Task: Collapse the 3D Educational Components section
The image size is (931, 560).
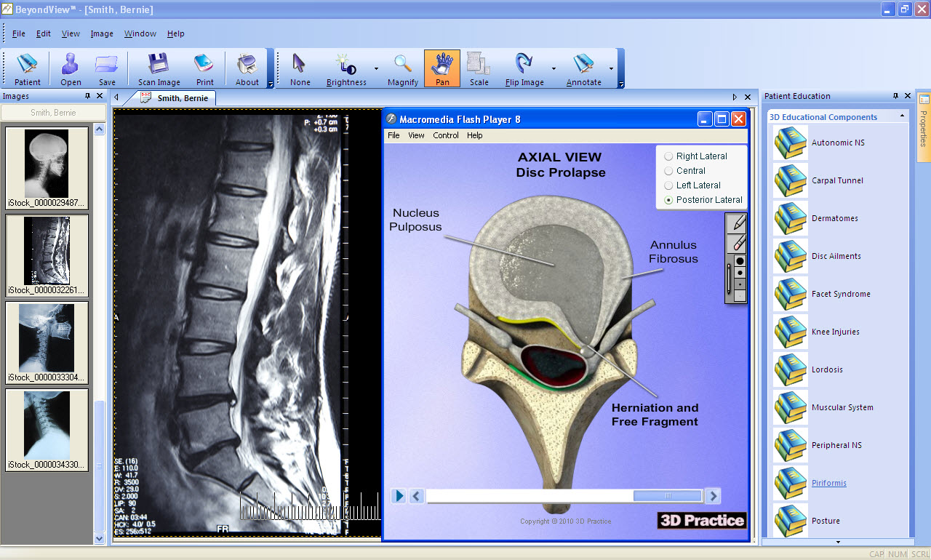Action: pyautogui.click(x=902, y=116)
